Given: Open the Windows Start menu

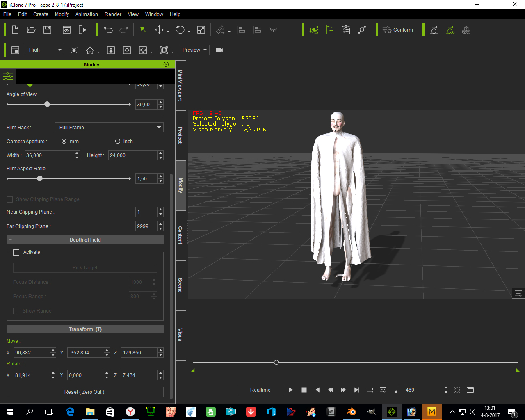Looking at the screenshot, I should click(10, 412).
